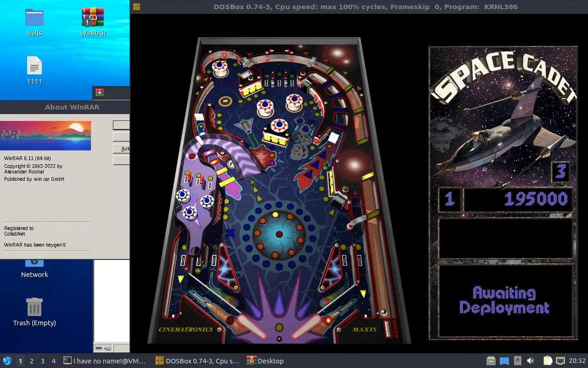Click the left slingshot with lightning pattern
Screen dimensions: 588x368
point(227,268)
